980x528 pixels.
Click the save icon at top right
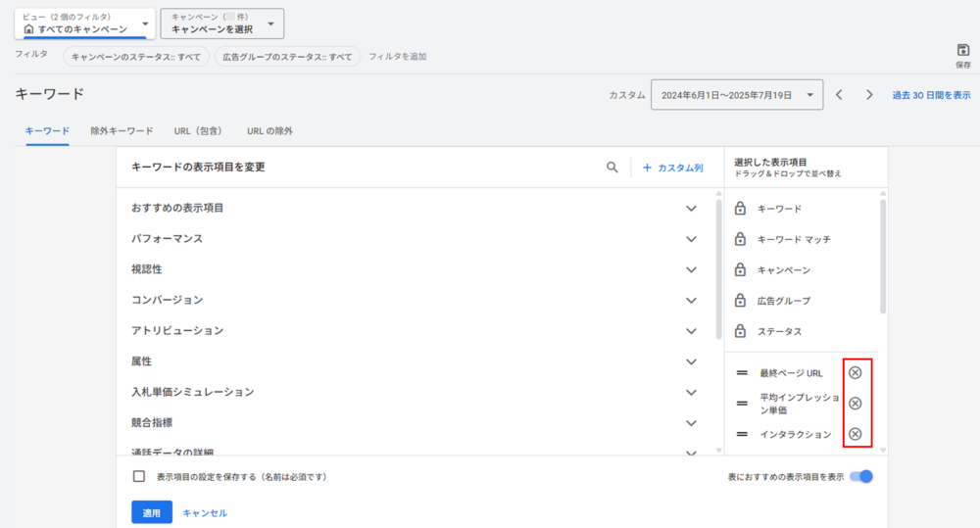tap(962, 50)
